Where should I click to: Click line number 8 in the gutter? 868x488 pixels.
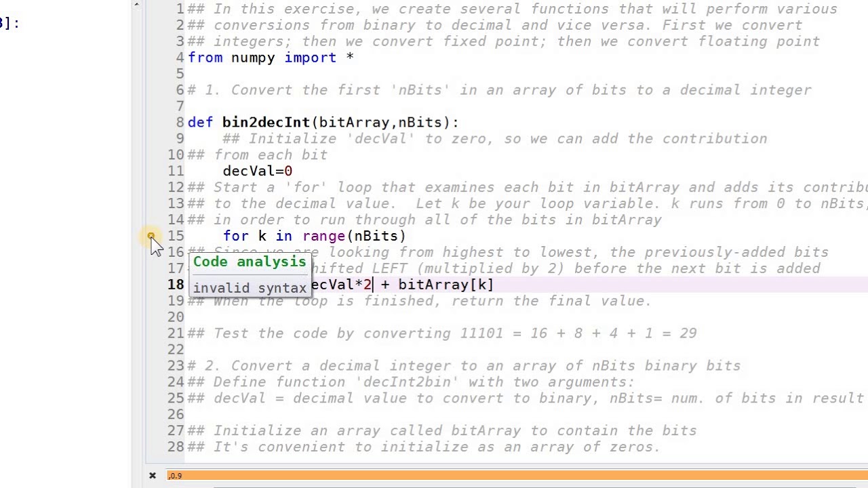pos(180,123)
